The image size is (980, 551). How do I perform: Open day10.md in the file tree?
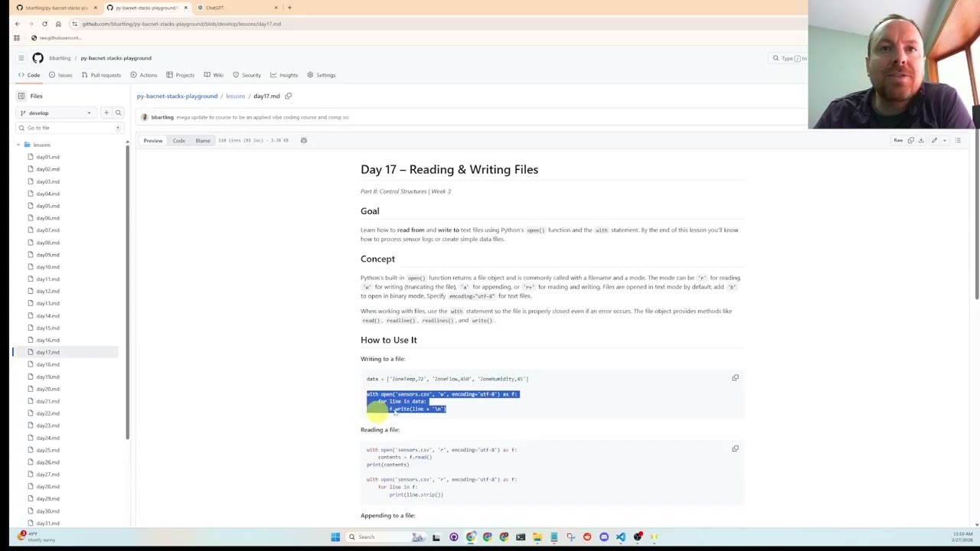(47, 267)
